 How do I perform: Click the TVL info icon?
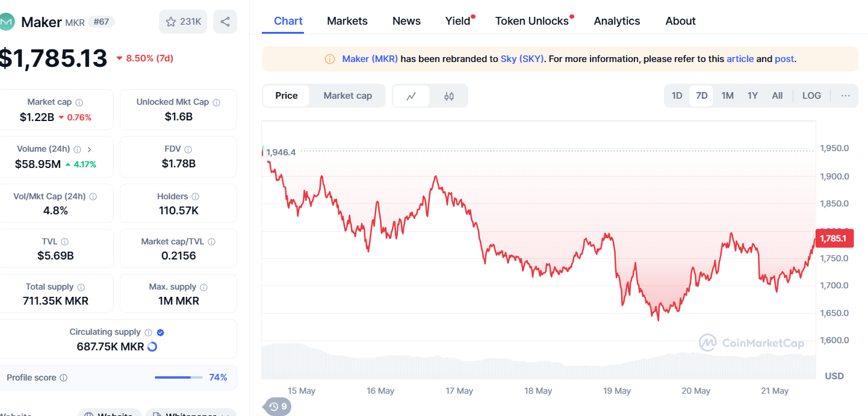click(x=64, y=242)
